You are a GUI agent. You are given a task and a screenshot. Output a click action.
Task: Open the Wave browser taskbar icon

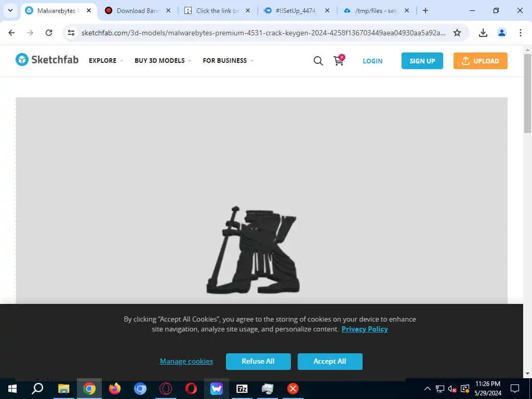pos(217,389)
